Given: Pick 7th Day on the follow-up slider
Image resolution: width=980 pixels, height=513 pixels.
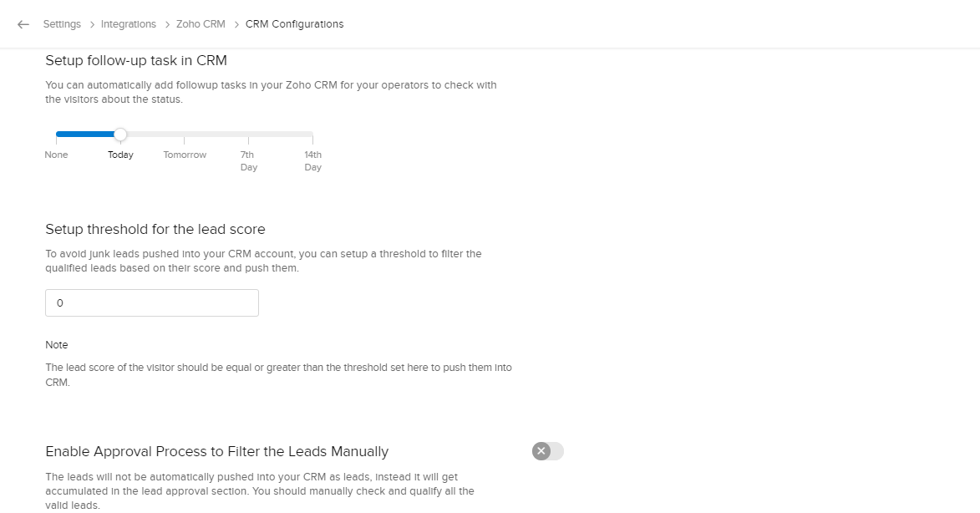Looking at the screenshot, I should pyautogui.click(x=248, y=160).
